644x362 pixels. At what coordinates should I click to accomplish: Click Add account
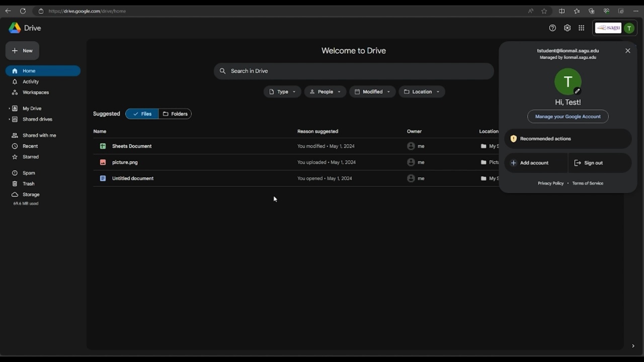[536, 163]
